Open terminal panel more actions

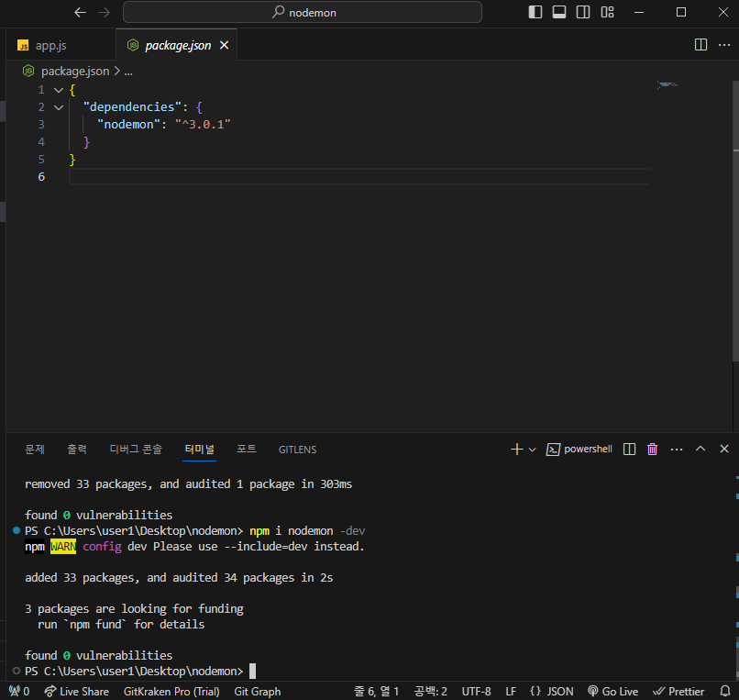677,449
